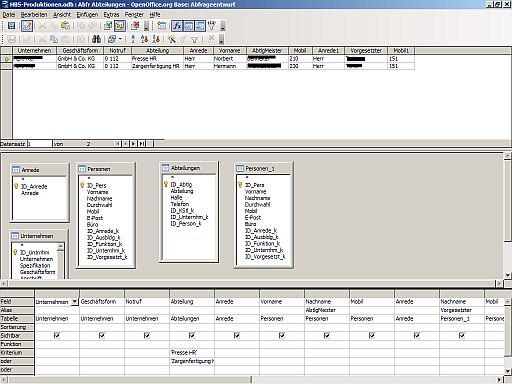Click the Sort Ascending icon

point(144,39)
